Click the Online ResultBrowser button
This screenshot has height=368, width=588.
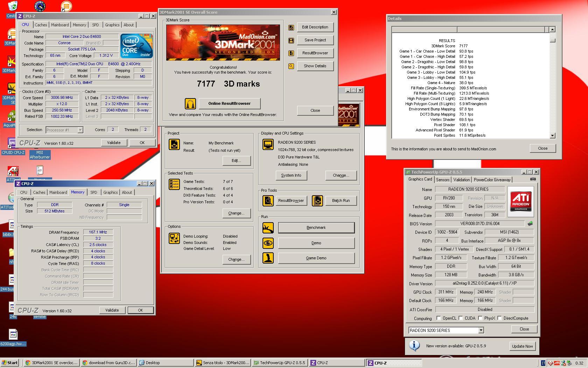[x=230, y=103]
